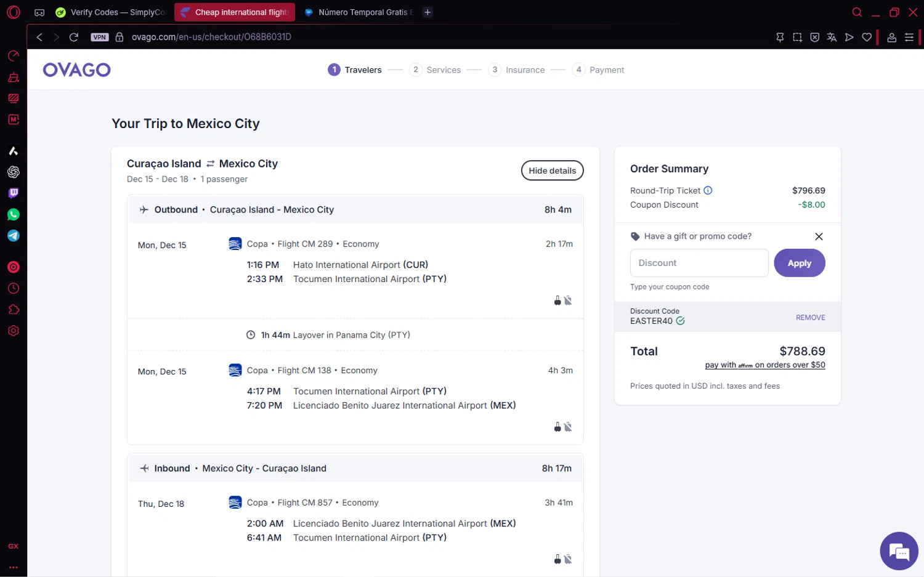
Task: Open the sidebar settings gear icon
Action: click(14, 331)
